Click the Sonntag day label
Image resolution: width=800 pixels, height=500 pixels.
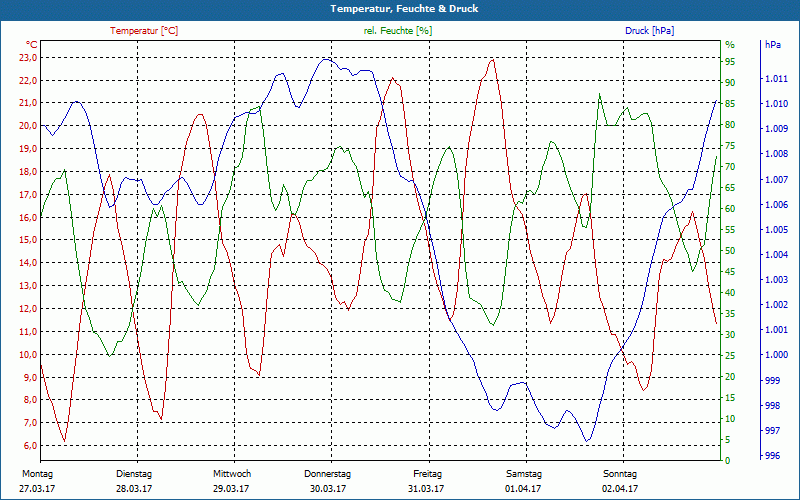click(x=620, y=474)
